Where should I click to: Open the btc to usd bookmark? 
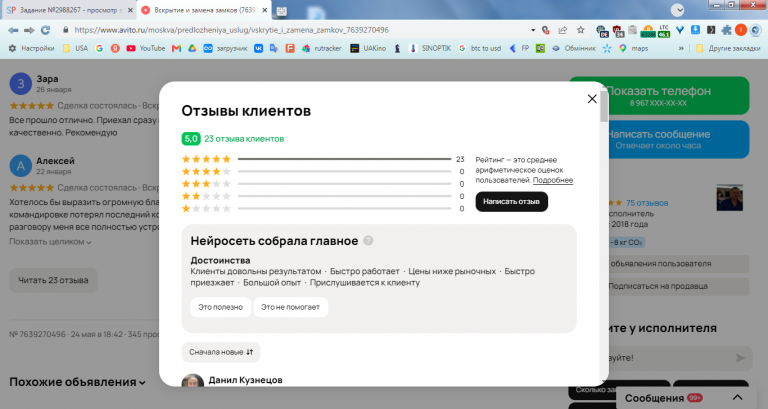tap(480, 48)
